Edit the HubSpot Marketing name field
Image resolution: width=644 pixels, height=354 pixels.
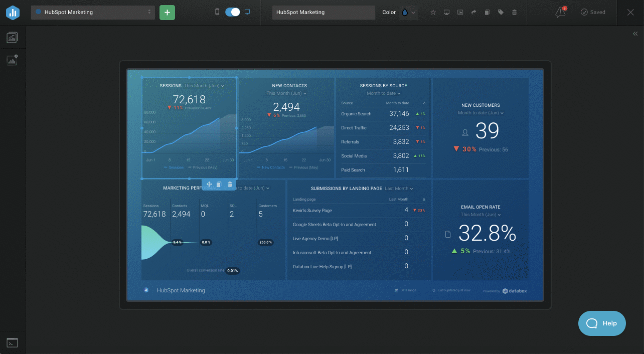coord(324,13)
